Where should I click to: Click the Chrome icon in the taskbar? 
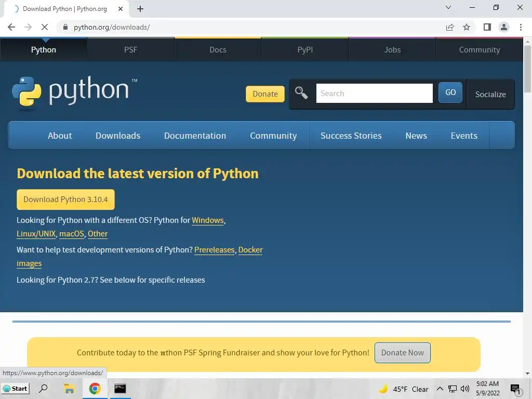point(95,389)
